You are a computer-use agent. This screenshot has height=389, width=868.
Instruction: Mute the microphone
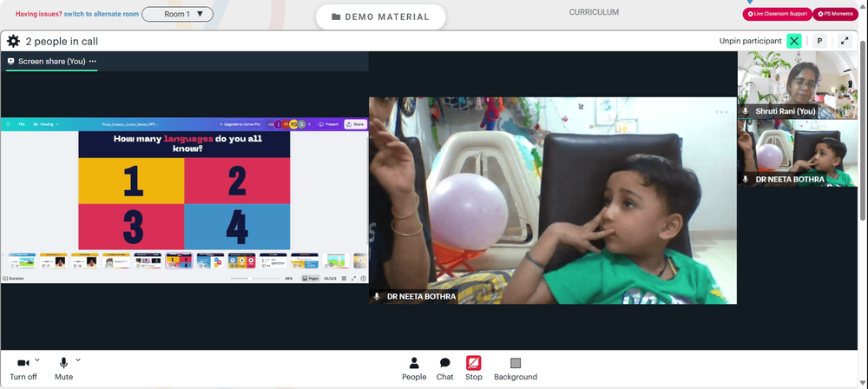(x=63, y=368)
